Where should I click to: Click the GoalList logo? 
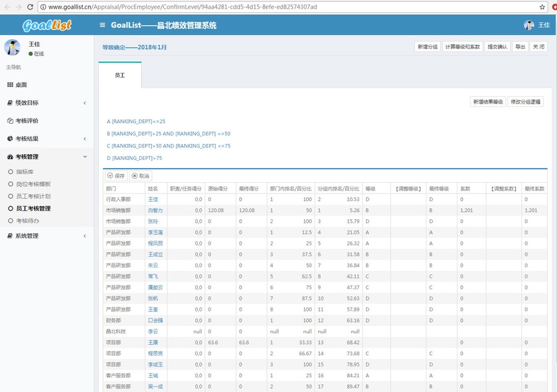tap(46, 26)
